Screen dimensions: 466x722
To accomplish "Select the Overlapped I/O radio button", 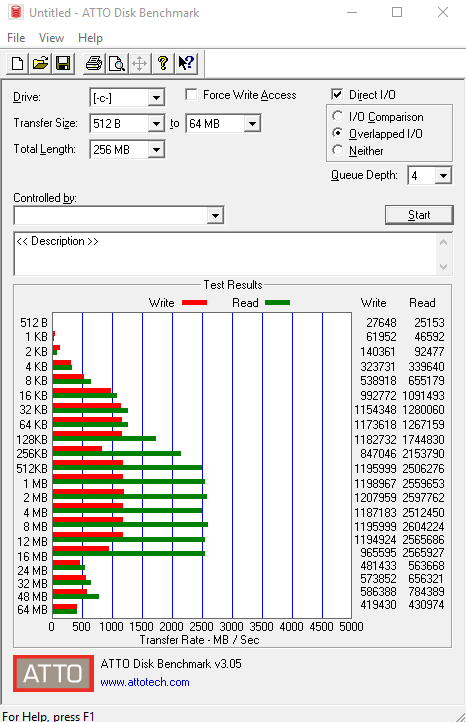I will (338, 133).
